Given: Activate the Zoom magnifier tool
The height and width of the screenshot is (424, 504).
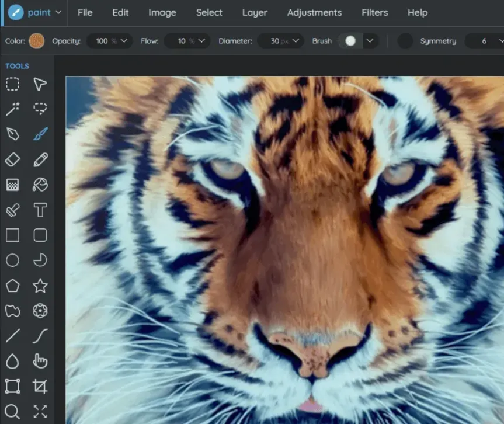Looking at the screenshot, I should [12, 411].
